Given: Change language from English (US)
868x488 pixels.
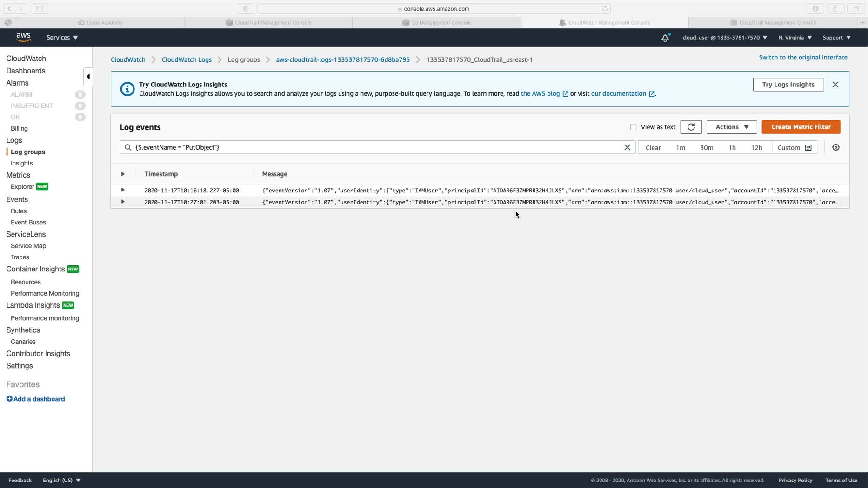Looking at the screenshot, I should click(x=61, y=480).
